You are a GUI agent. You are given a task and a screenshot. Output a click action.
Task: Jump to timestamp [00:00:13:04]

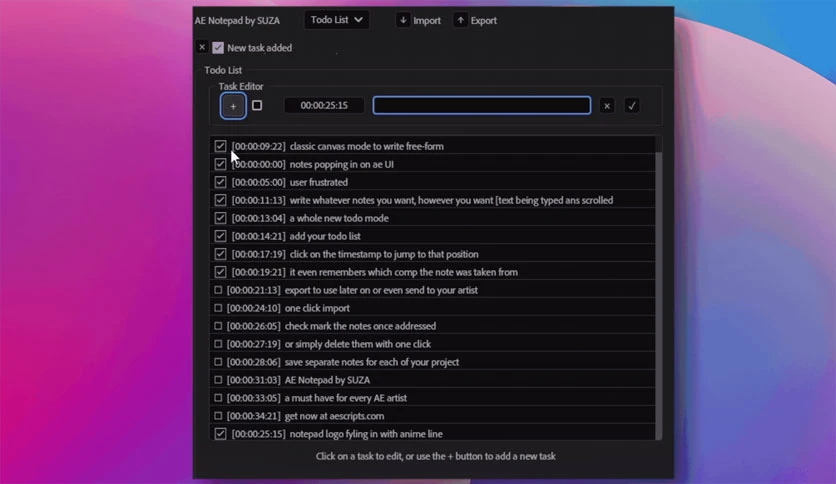click(x=259, y=218)
